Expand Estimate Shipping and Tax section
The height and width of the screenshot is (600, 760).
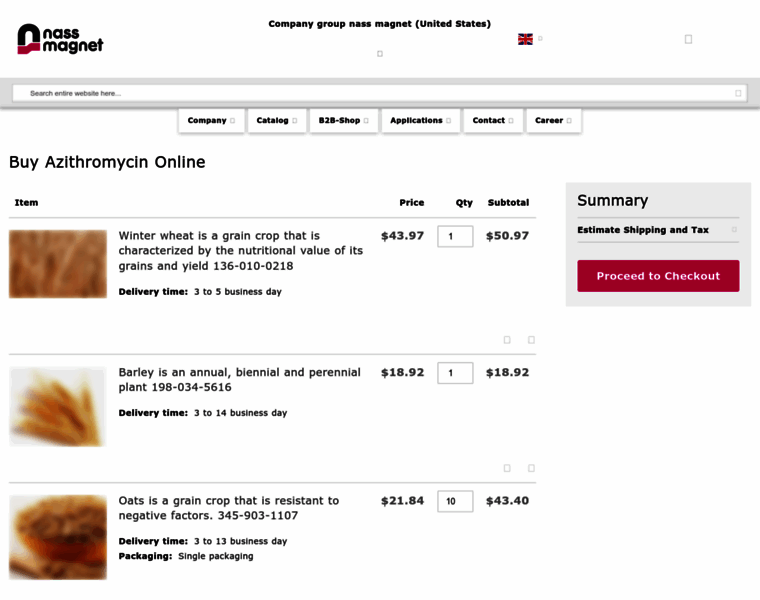pos(658,230)
